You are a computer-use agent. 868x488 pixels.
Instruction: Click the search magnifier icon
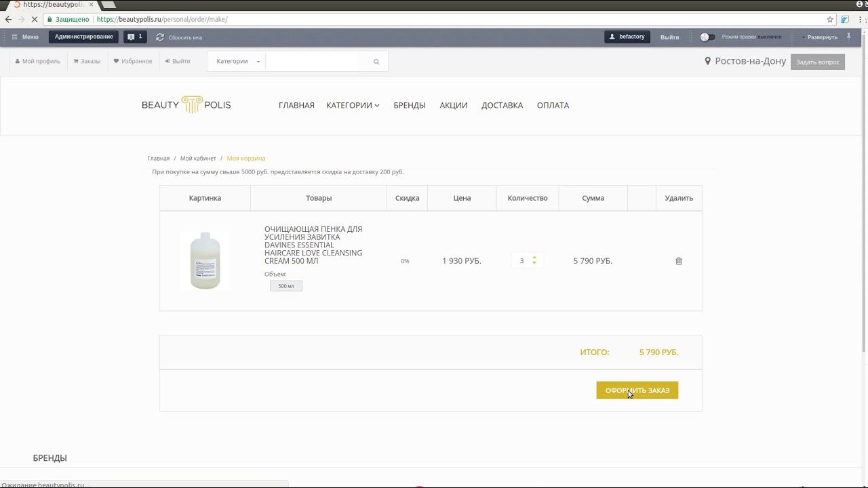click(376, 62)
